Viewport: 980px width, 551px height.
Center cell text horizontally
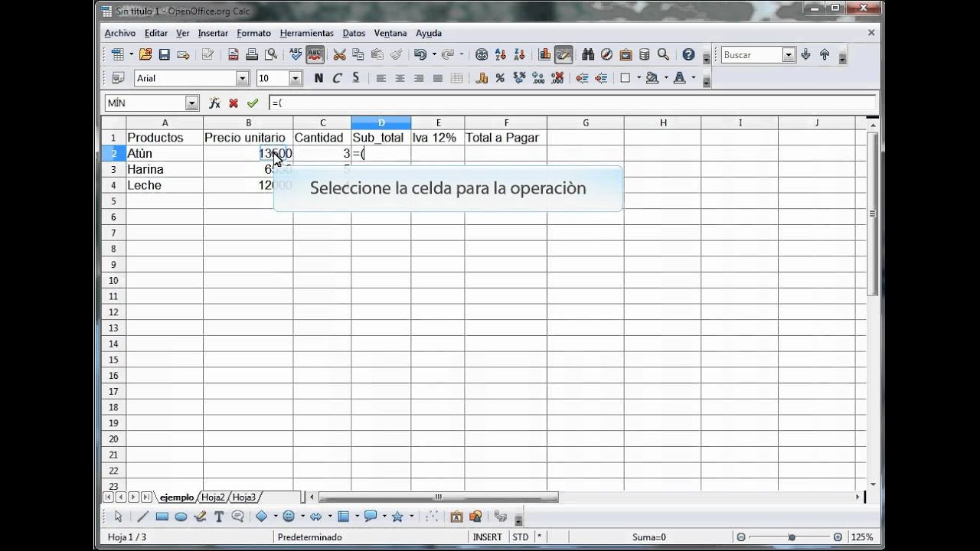pyautogui.click(x=400, y=78)
